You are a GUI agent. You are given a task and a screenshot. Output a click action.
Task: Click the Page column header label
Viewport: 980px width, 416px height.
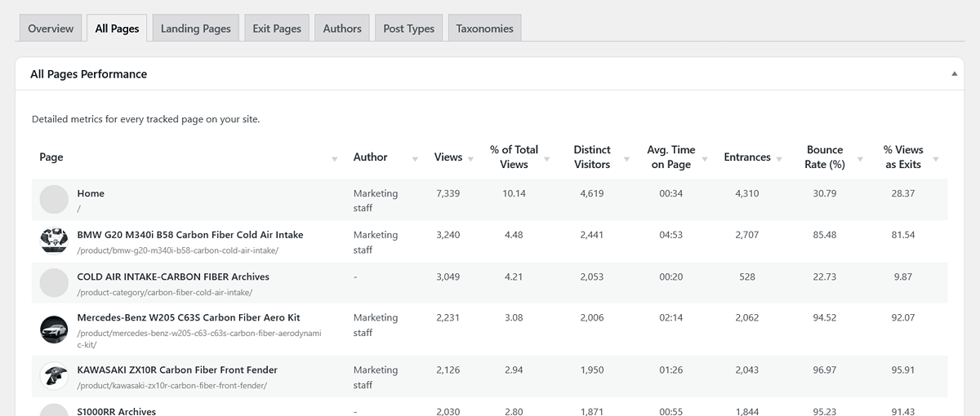point(51,157)
